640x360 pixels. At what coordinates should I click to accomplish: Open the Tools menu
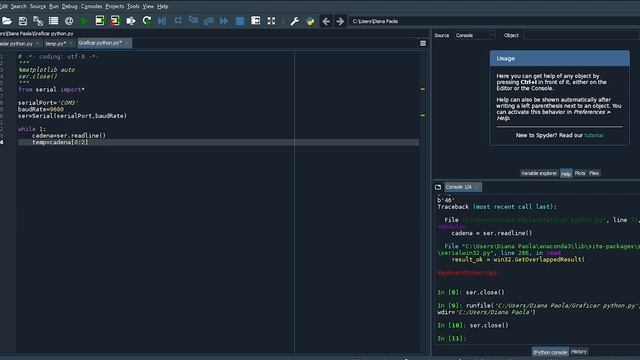[133, 6]
